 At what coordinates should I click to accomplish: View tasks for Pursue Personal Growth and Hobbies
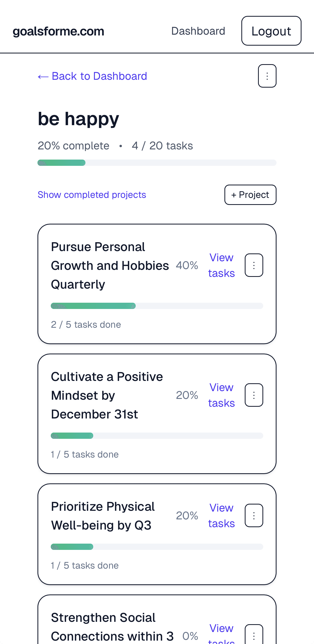click(221, 265)
